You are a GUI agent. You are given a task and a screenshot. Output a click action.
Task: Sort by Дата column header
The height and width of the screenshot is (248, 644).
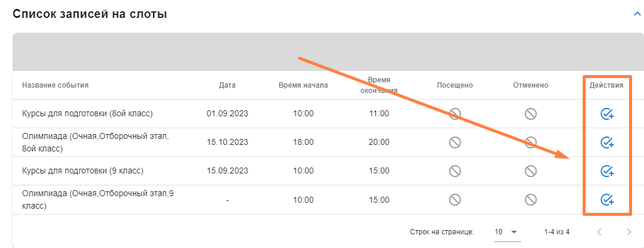click(227, 85)
